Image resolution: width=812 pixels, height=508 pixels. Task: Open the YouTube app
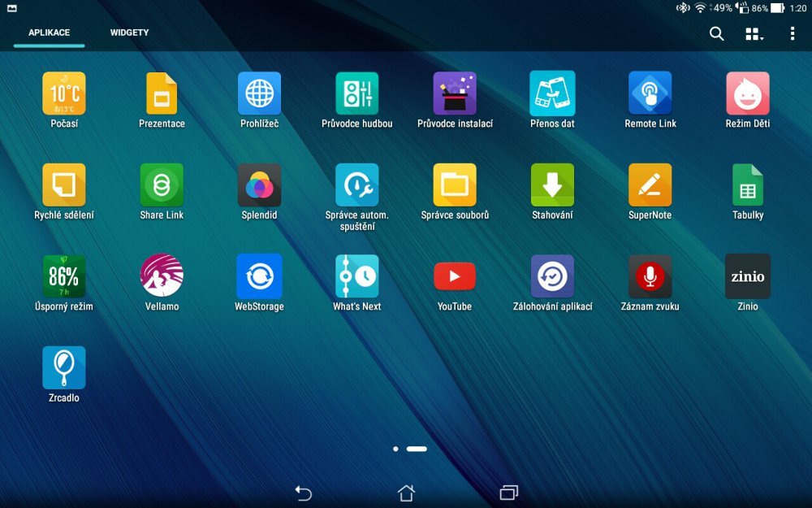454,276
